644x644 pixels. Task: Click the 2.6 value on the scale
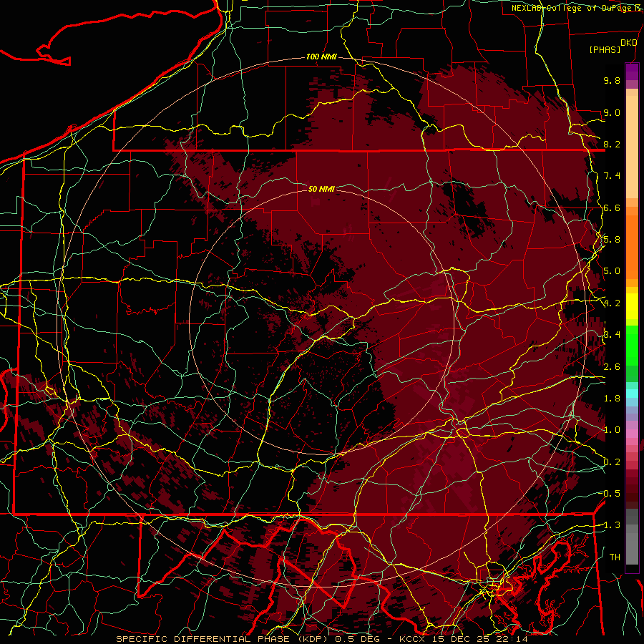click(612, 367)
